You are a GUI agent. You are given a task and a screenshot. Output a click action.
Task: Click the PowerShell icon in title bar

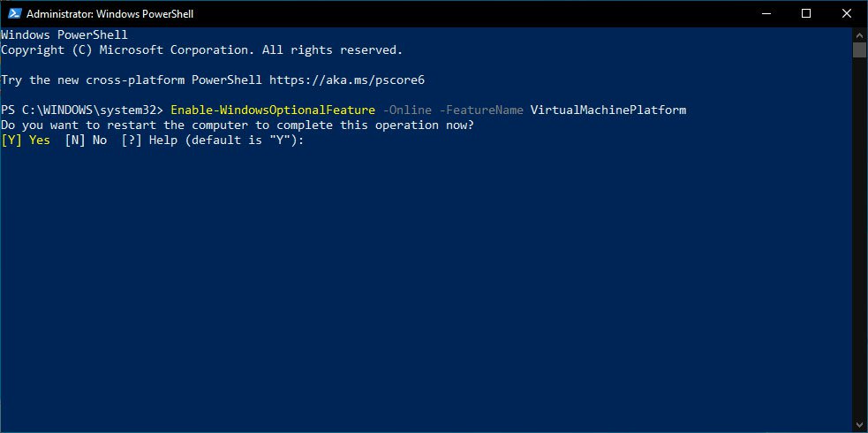coord(14,13)
